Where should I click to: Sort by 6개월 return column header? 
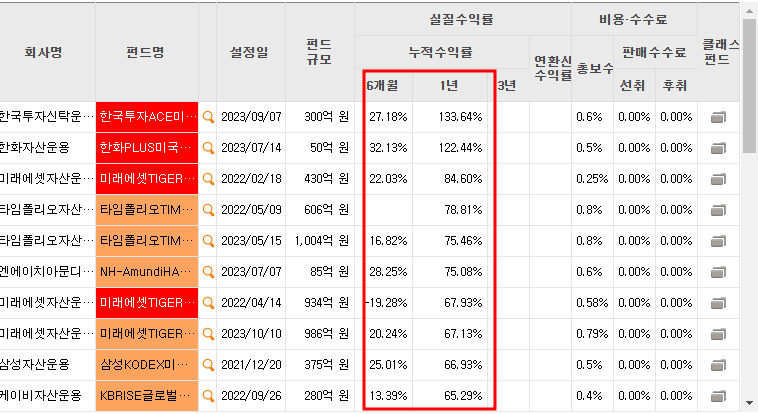(x=383, y=86)
